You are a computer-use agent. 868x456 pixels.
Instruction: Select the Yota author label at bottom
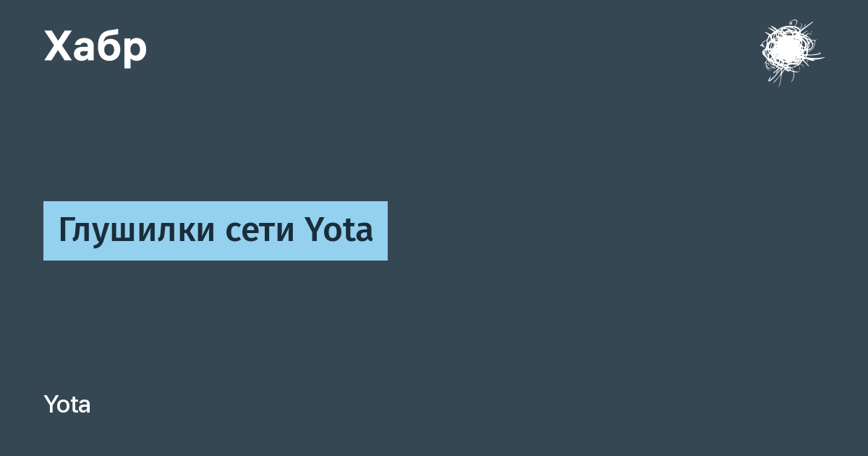point(67,405)
